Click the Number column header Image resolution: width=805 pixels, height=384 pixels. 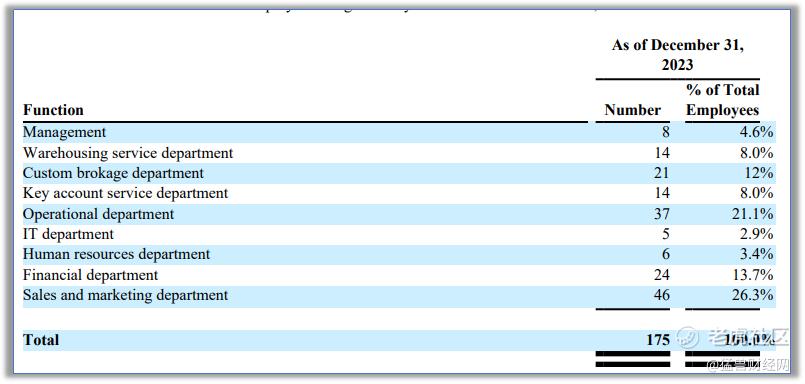(632, 110)
